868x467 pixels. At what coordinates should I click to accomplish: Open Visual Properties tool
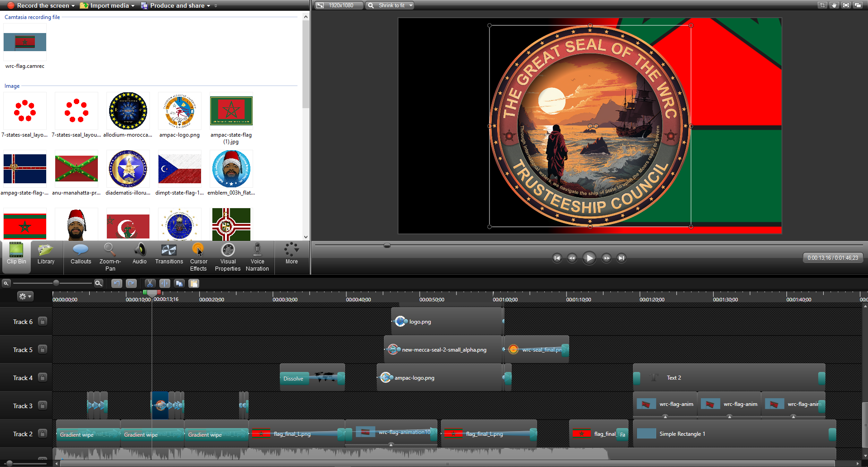click(228, 257)
